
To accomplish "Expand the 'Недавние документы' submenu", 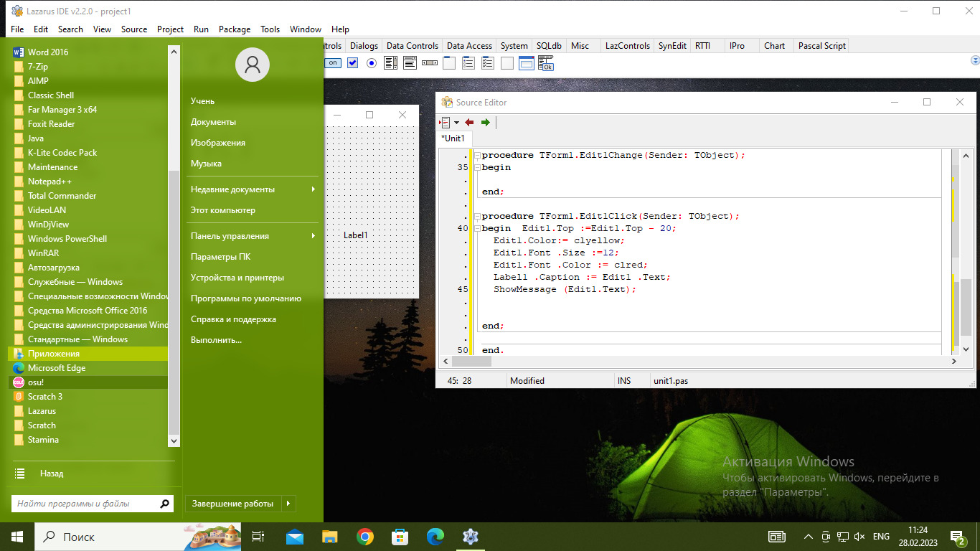I will pos(314,189).
